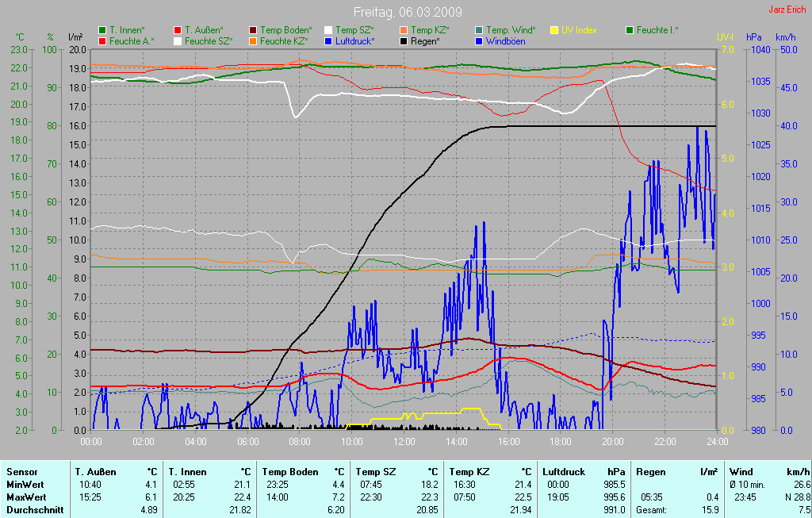The width and height of the screenshot is (812, 518).
Task: Click the time '15:25' in the table
Action: click(x=90, y=497)
